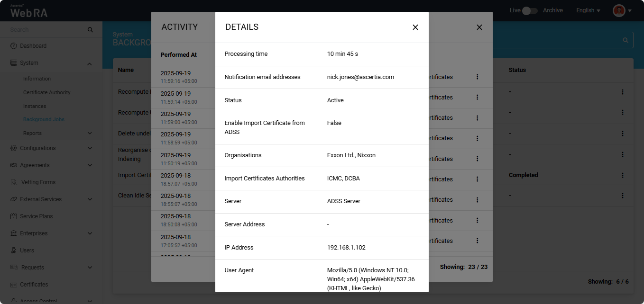This screenshot has height=304, width=644.
Task: Click the Service Plans icon
Action: [13, 216]
